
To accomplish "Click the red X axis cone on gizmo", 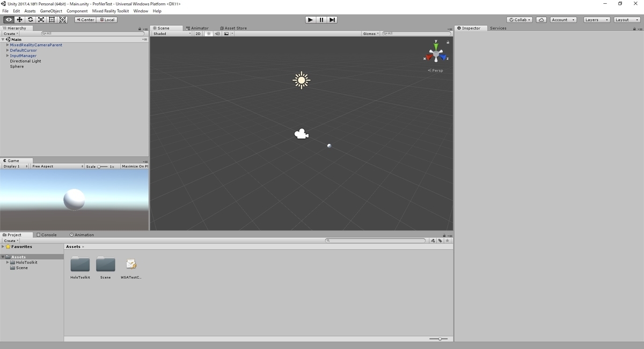I will pyautogui.click(x=429, y=57).
